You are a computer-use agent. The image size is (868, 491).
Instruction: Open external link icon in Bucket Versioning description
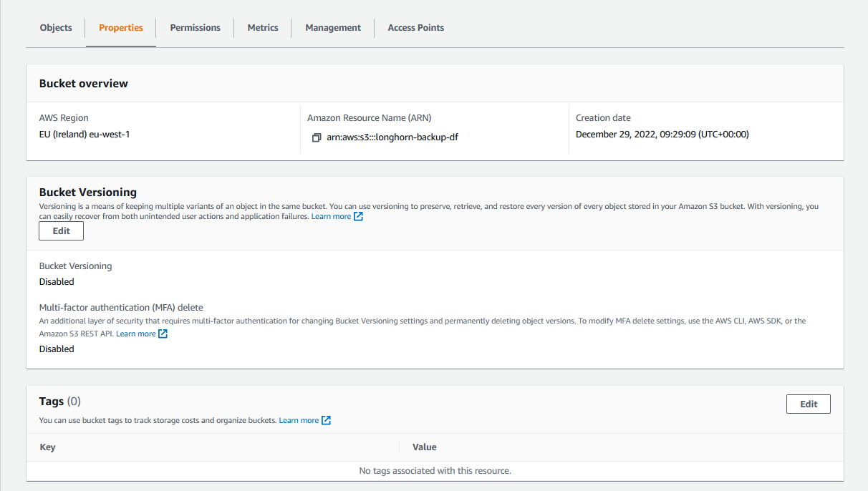click(359, 216)
